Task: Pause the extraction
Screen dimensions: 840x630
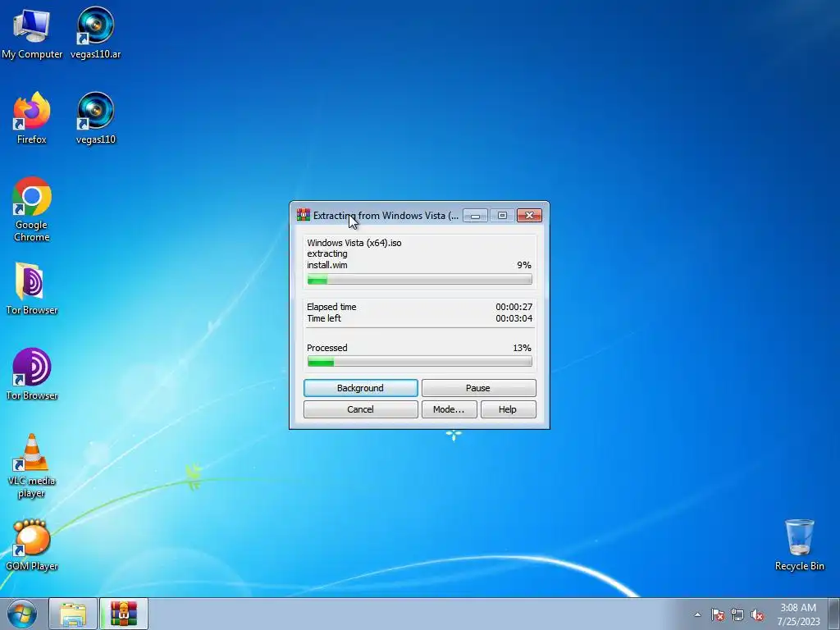Action: (478, 388)
